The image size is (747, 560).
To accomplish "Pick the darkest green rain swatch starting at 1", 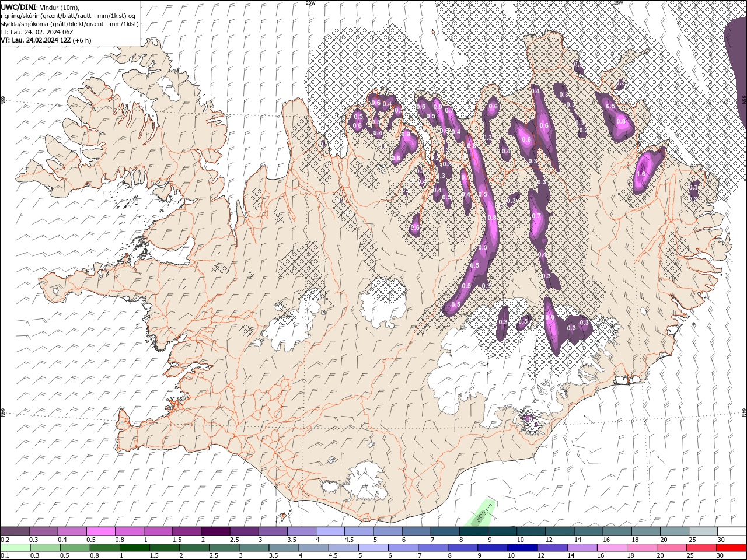I will click(135, 548).
